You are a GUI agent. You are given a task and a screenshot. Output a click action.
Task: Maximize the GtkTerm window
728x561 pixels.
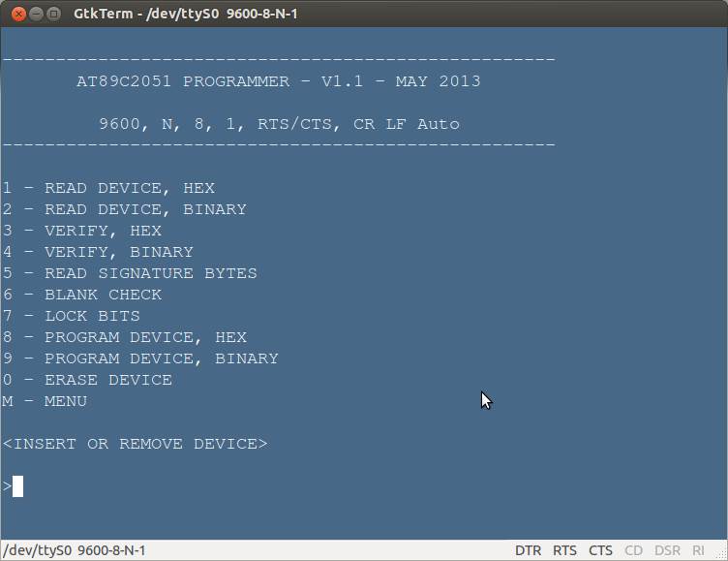click(54, 14)
